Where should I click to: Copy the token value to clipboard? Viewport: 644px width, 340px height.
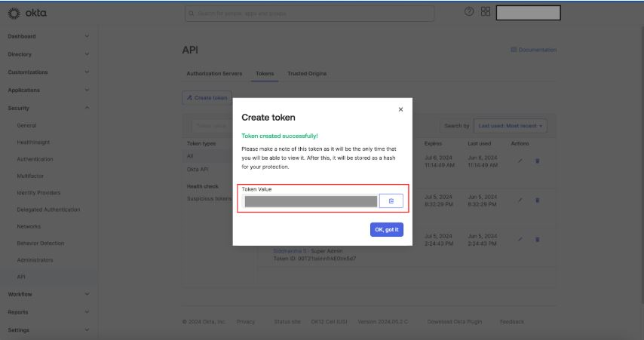coord(391,201)
